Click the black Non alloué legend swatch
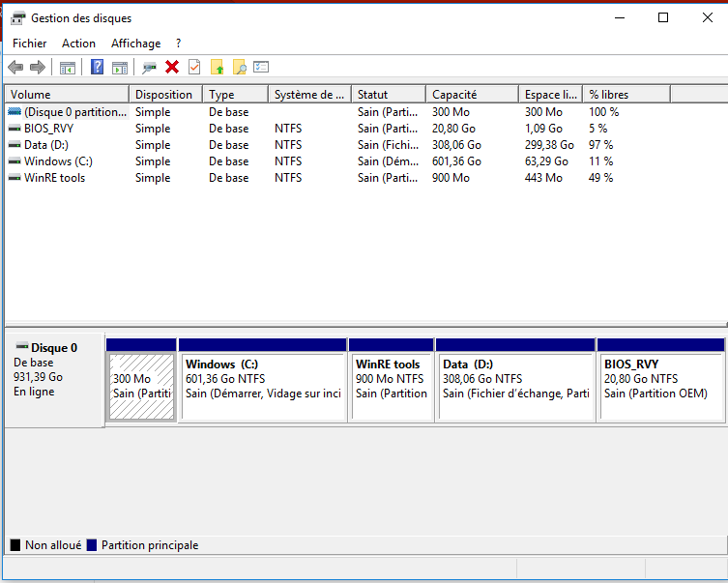 click(15, 545)
